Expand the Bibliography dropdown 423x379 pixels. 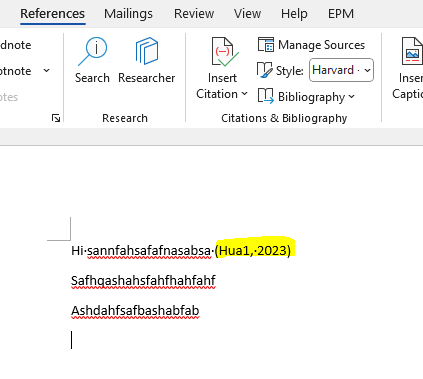coord(352,97)
